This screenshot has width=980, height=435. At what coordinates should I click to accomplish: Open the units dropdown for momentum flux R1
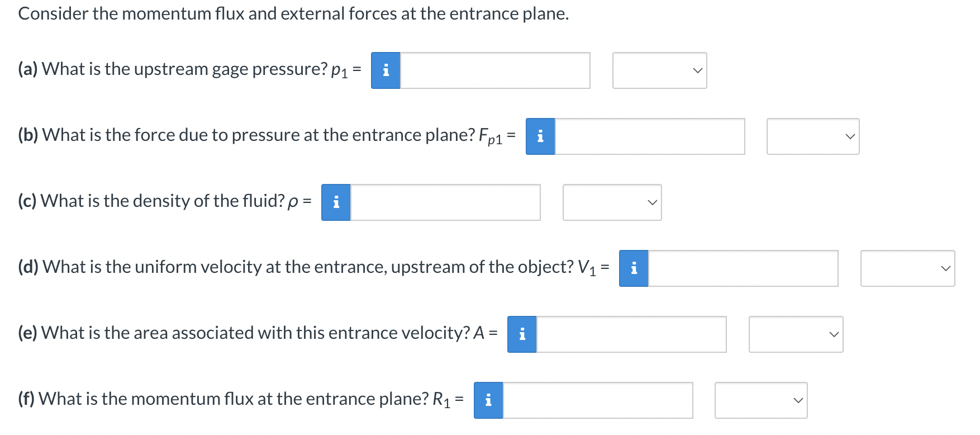tap(761, 400)
